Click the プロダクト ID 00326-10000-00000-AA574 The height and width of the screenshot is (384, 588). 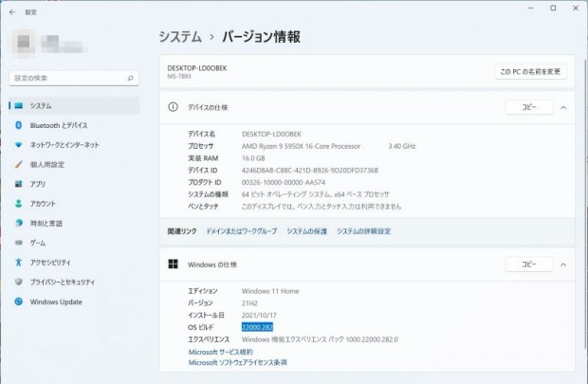284,182
